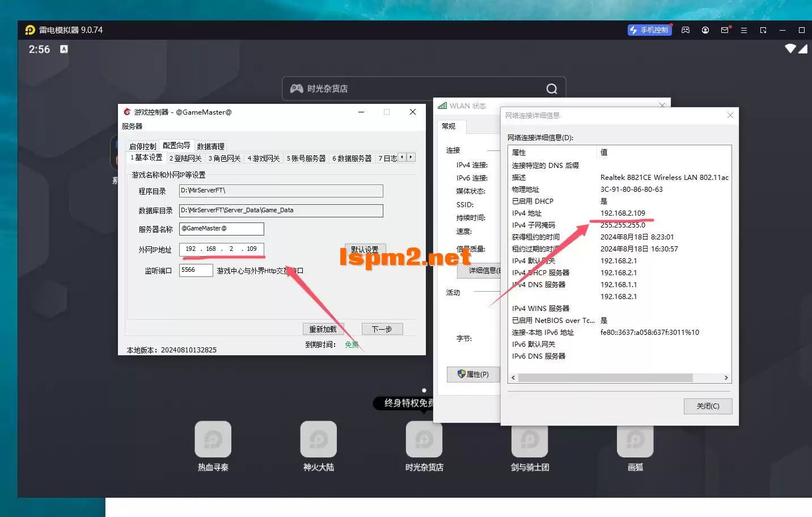812x517 pixels.
Task: Select the 连接-本地 IPv6 地址 row
Action: pos(619,333)
